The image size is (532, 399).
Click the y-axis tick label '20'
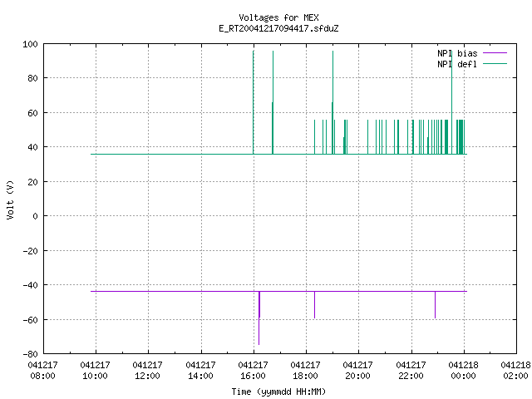coord(33,182)
